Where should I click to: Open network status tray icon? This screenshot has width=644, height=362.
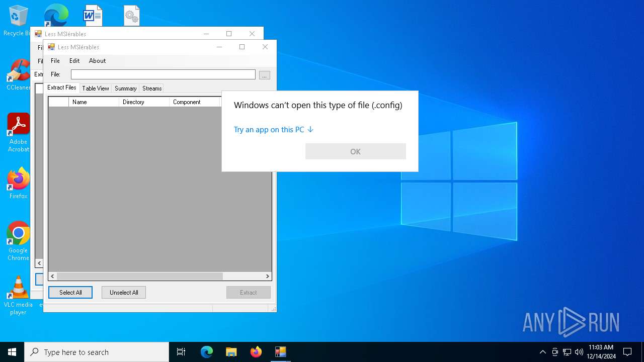(x=567, y=352)
